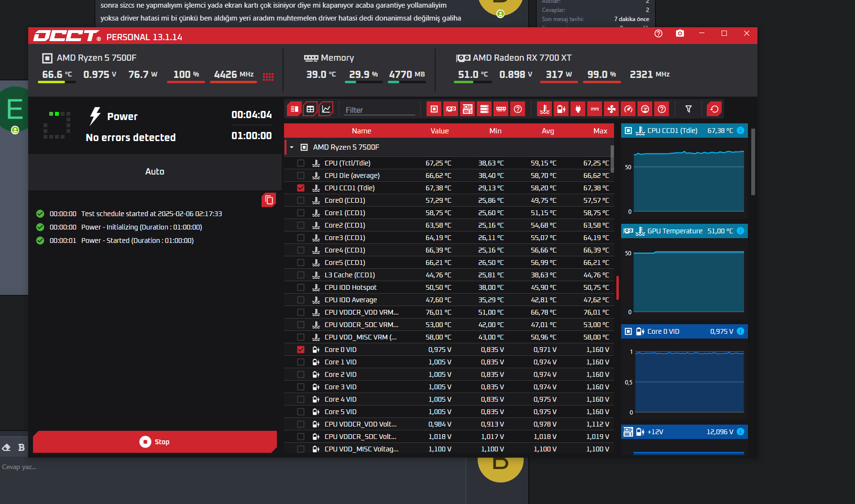
Task: Sort the table by the Value column
Action: click(x=439, y=131)
